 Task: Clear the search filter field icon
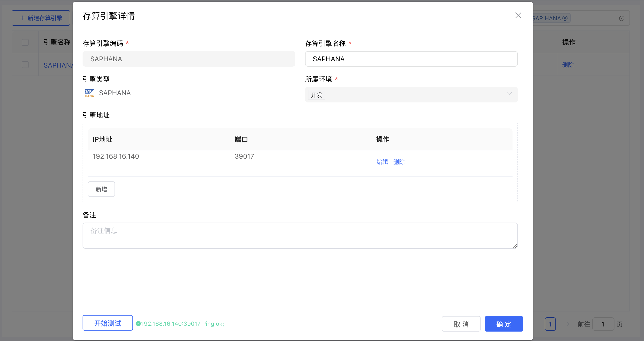[x=621, y=18]
